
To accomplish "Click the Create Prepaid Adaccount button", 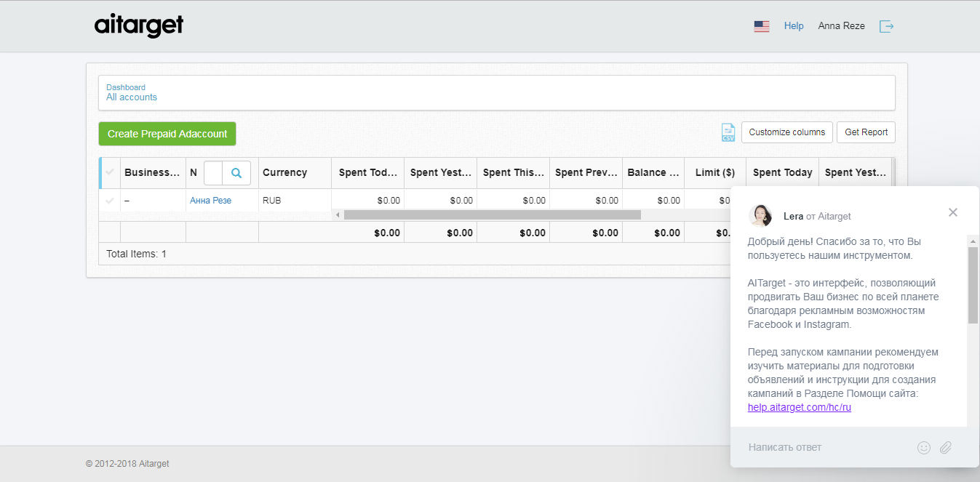I will pyautogui.click(x=167, y=134).
